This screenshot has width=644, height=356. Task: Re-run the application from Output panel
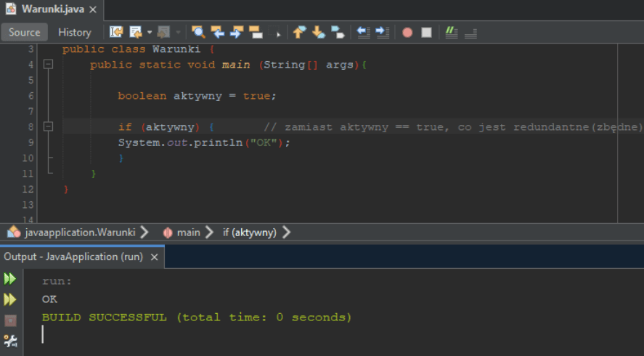10,278
